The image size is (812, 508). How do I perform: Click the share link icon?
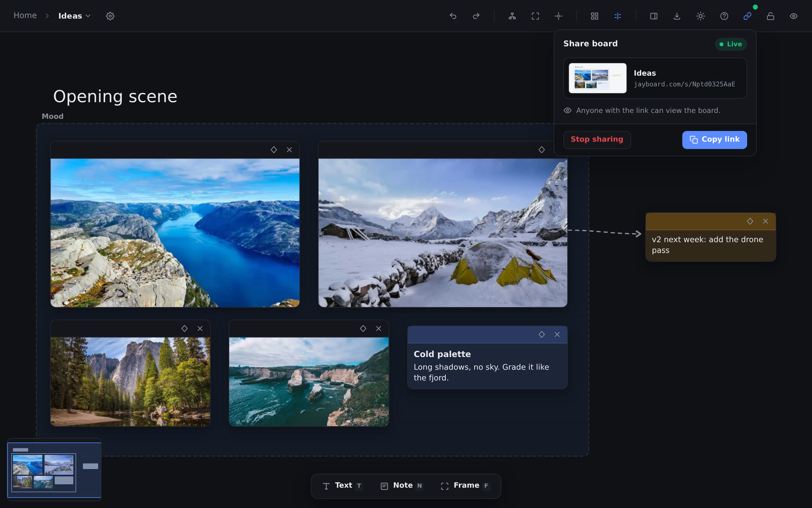click(747, 16)
